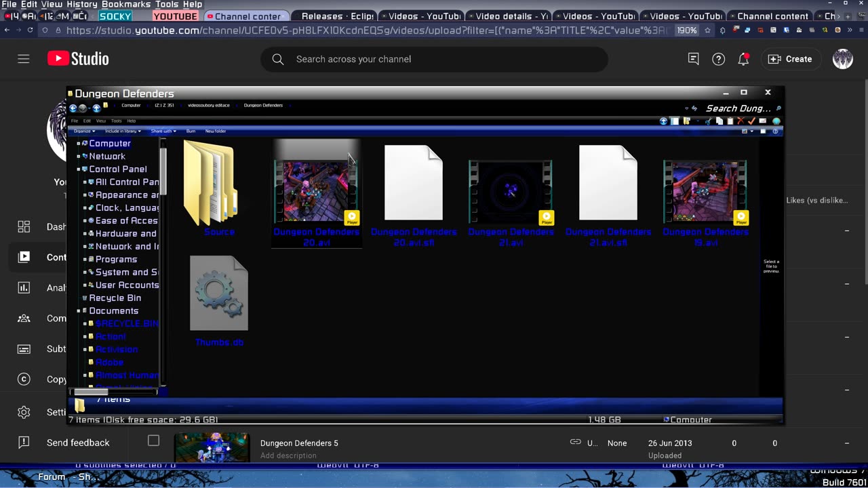868x488 pixels.
Task: Open the YouTube Studio help icon
Action: click(x=718, y=59)
